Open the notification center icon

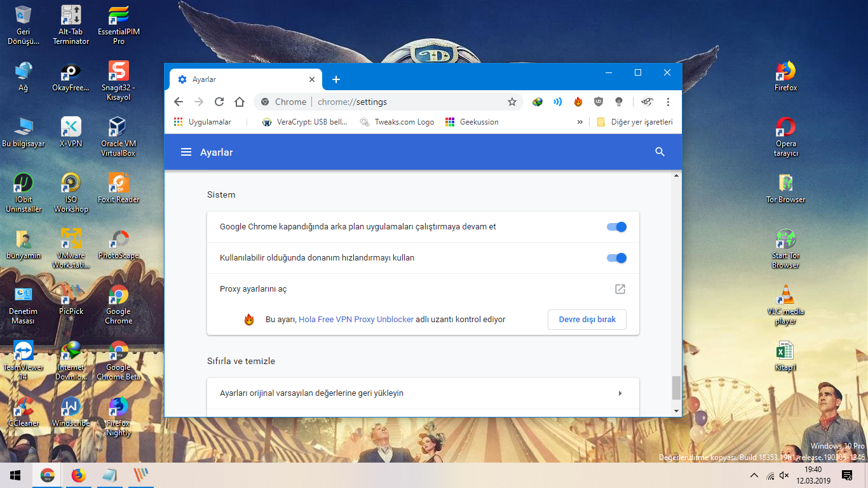point(846,475)
